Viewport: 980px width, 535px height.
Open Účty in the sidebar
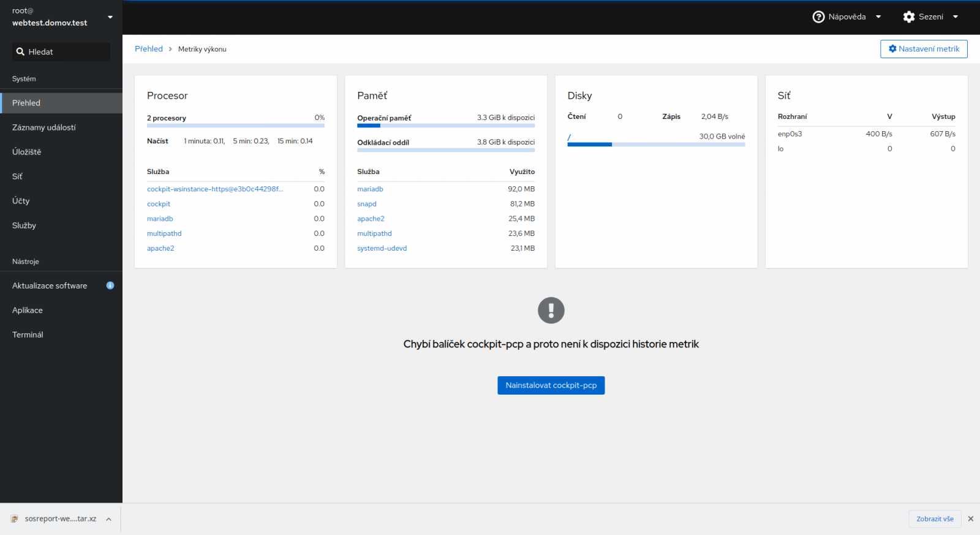[61, 201]
